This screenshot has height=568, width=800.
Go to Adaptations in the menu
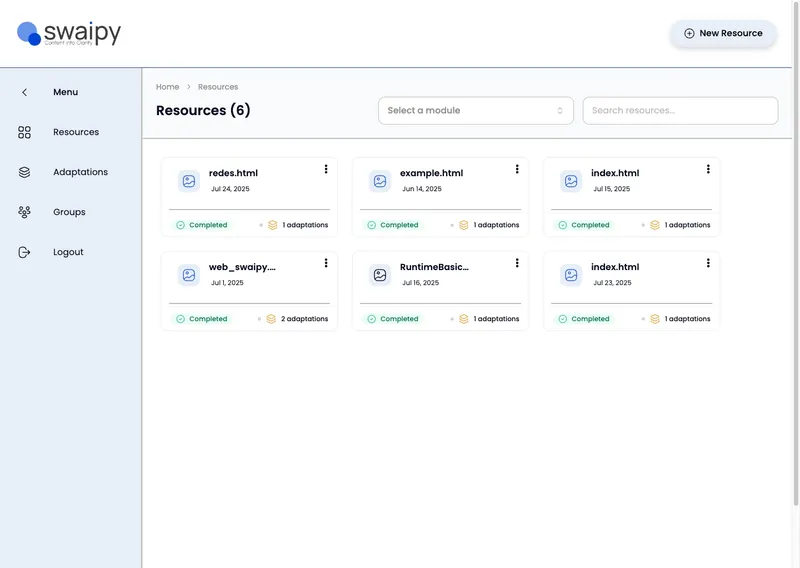80,172
